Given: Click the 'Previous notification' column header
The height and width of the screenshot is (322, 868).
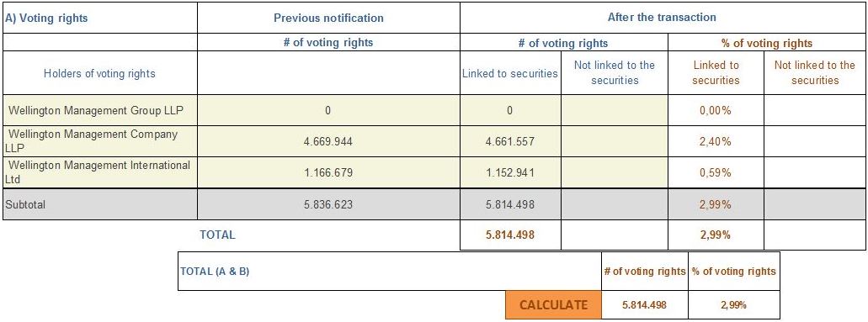Looking at the screenshot, I should click(x=328, y=18).
